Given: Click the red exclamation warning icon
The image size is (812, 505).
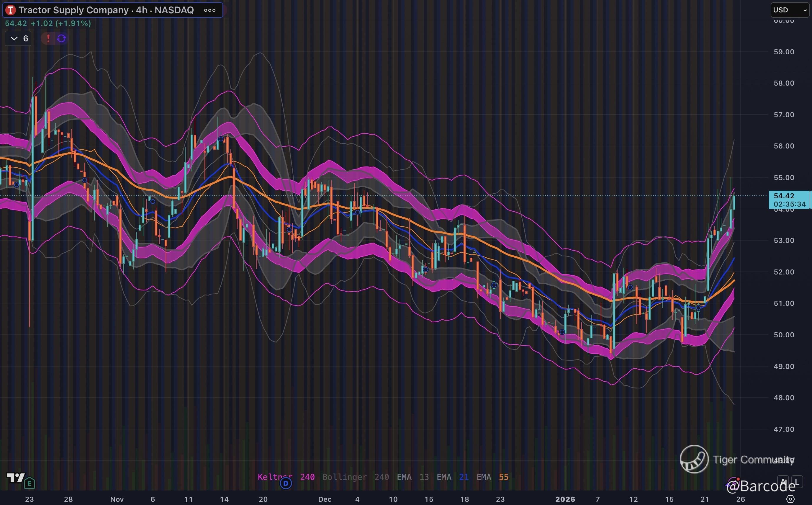Looking at the screenshot, I should pyautogui.click(x=48, y=38).
